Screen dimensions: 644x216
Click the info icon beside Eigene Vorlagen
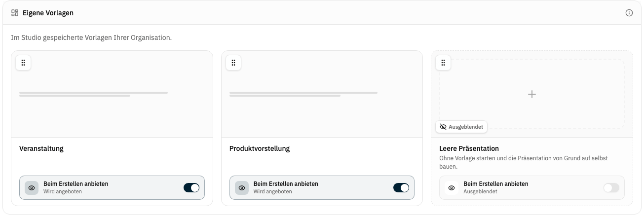click(x=629, y=13)
